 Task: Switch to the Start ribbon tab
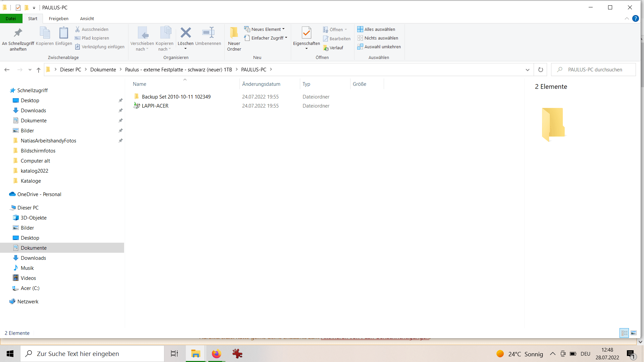33,18
